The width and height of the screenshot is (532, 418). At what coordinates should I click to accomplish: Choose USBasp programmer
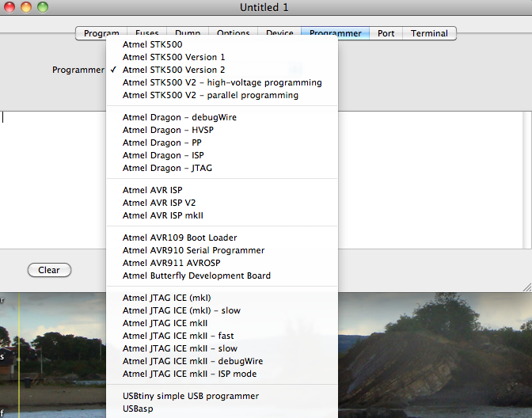coord(222,408)
